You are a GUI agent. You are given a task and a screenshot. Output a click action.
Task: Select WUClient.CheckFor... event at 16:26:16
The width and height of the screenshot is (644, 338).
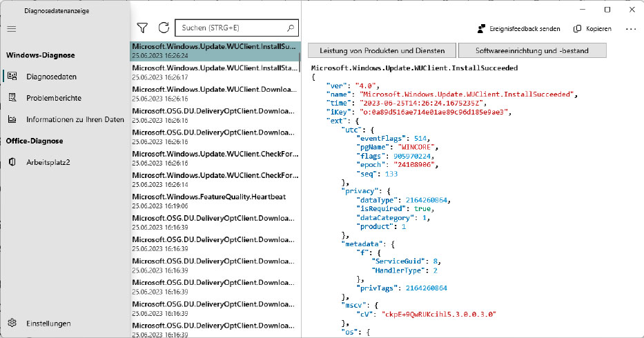215,158
